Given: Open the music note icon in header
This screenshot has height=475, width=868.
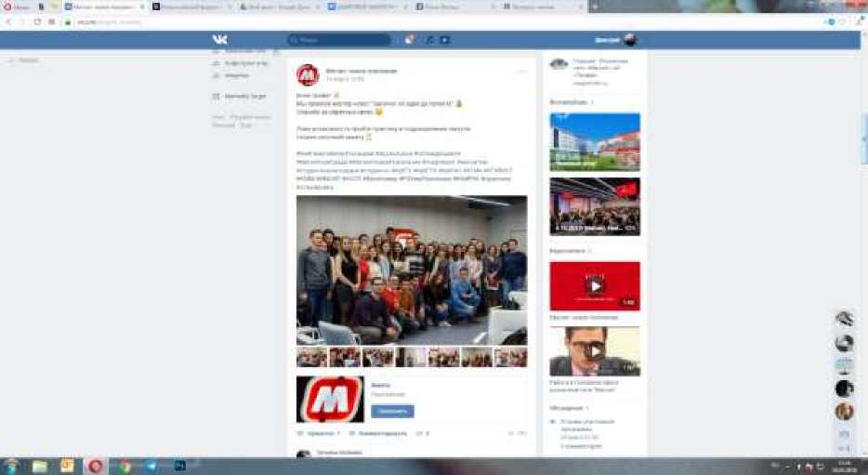Looking at the screenshot, I should coord(429,40).
